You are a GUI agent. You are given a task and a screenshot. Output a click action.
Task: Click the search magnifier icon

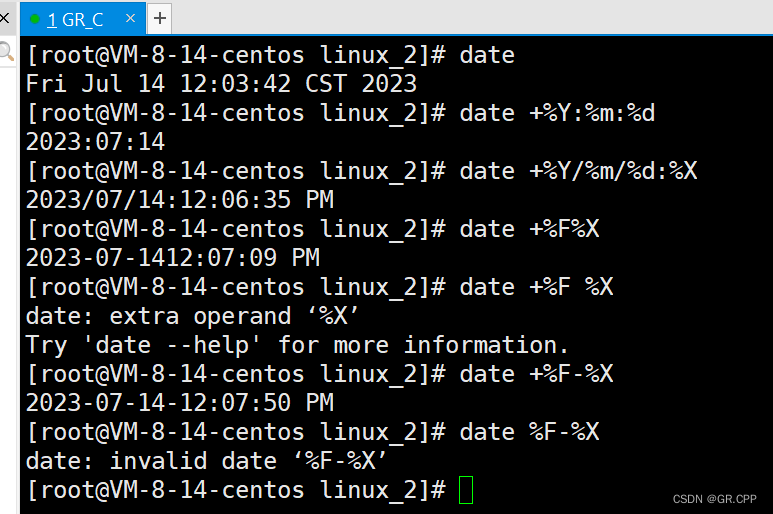pos(6,51)
